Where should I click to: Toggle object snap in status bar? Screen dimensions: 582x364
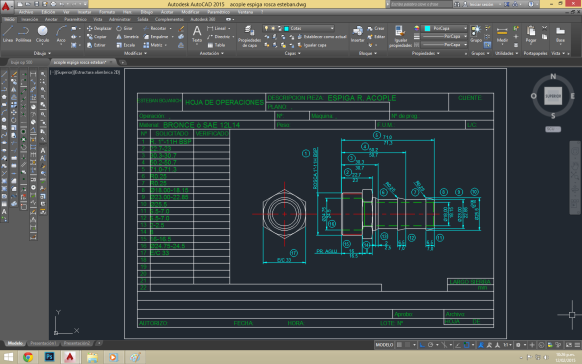467,345
